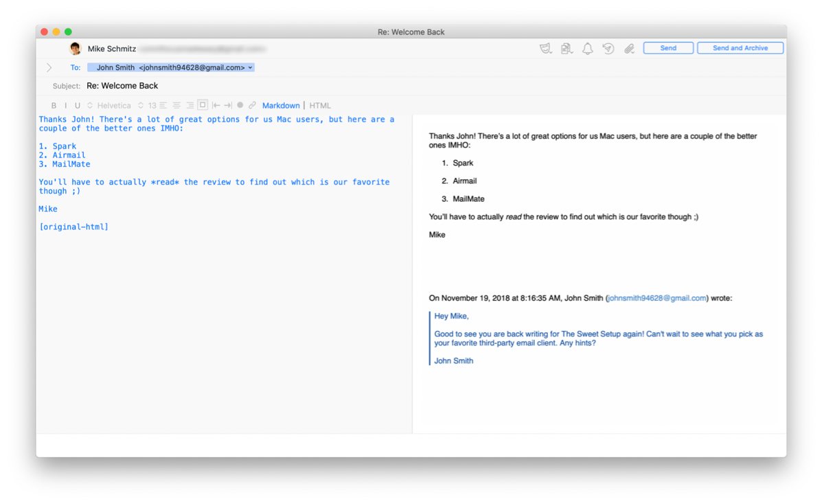This screenshot has width=824, height=504.
Task: Toggle bold formatting button
Action: point(54,106)
